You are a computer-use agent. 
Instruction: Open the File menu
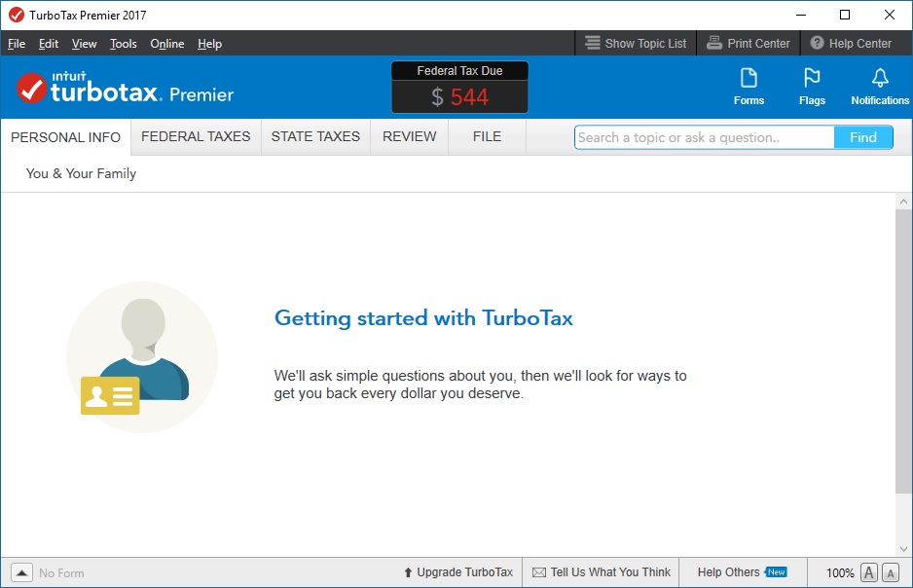pos(17,44)
